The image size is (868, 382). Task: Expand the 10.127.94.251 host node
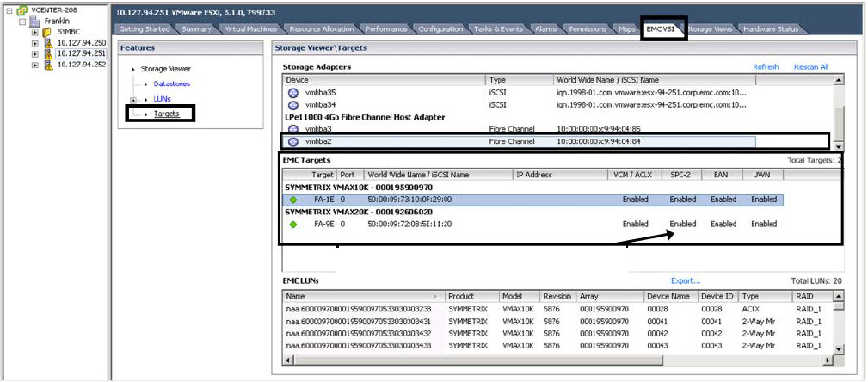click(x=35, y=54)
